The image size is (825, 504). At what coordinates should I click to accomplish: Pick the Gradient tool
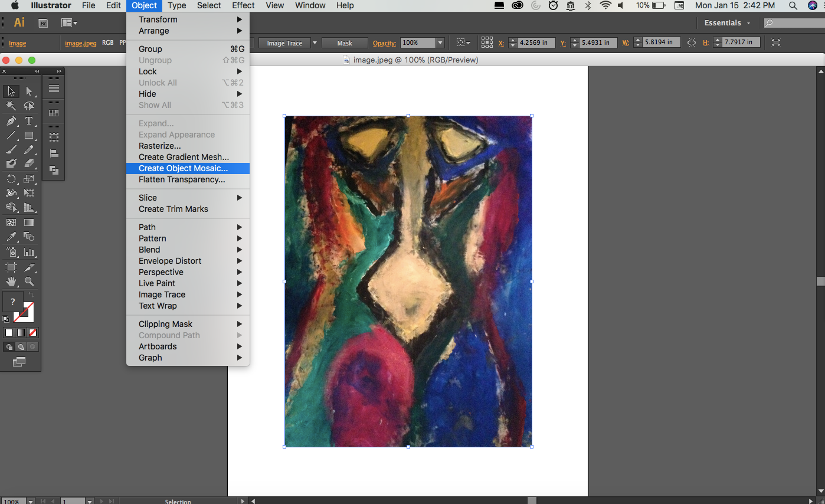(29, 222)
